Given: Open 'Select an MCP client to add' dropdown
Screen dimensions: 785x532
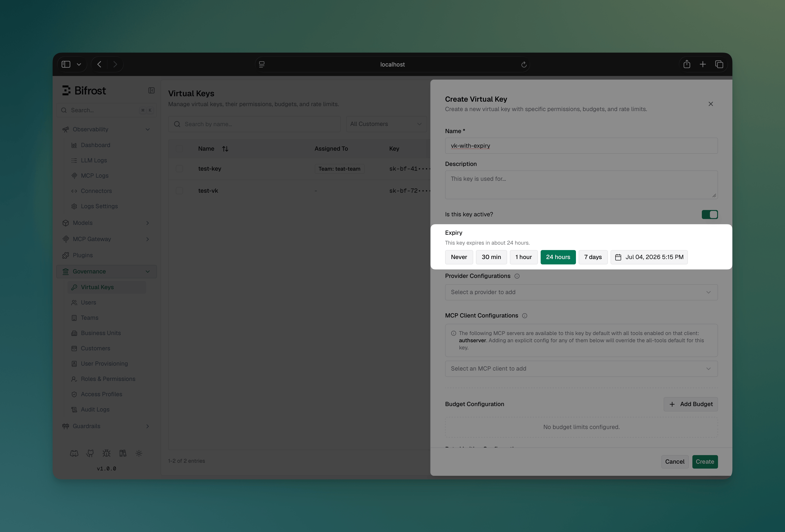Looking at the screenshot, I should (x=581, y=369).
